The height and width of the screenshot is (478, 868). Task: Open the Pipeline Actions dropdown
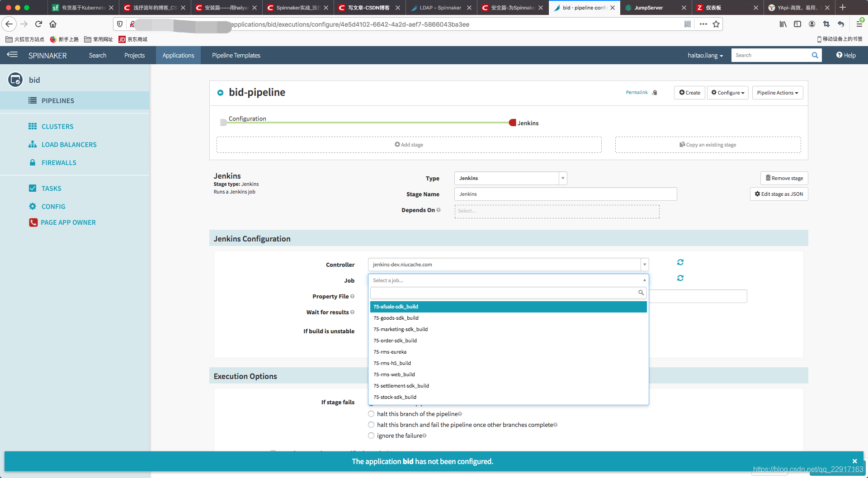click(778, 93)
